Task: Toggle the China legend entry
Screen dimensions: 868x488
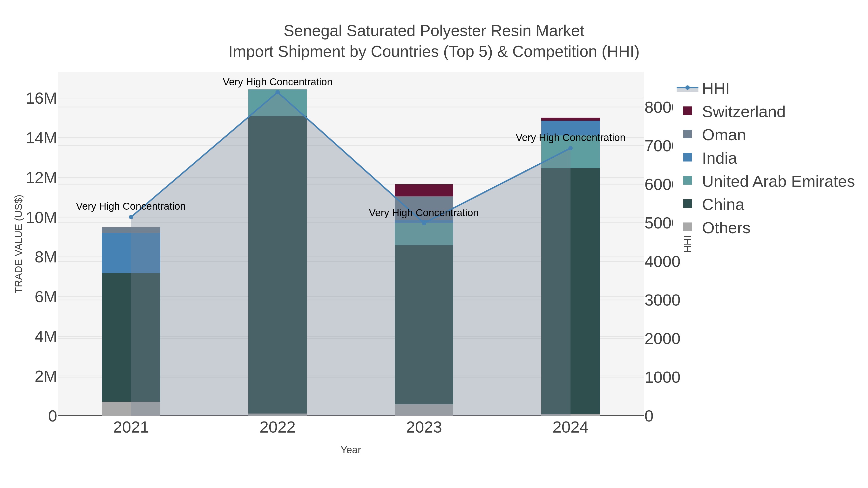Action: (x=713, y=204)
